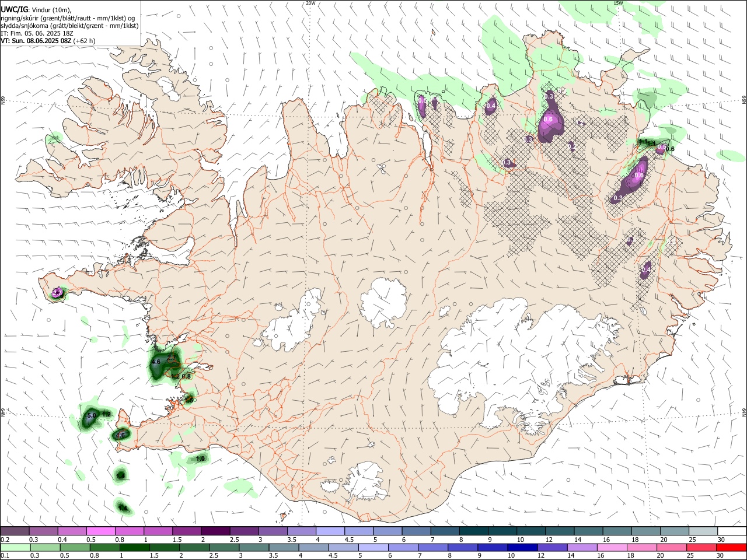
Task: Pick the dark teal swatch at 8 in top legend
Action: 473,531
